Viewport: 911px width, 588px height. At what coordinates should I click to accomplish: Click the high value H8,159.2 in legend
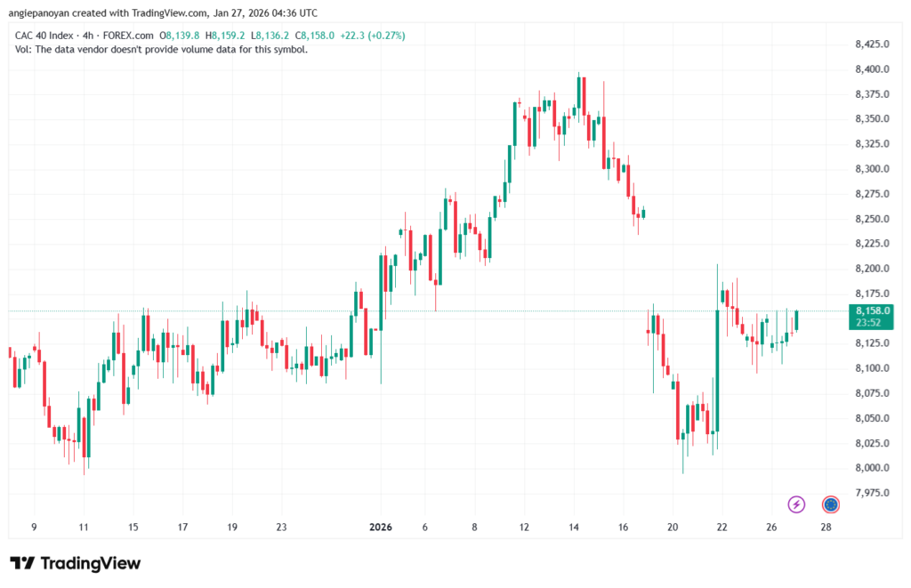click(x=225, y=36)
